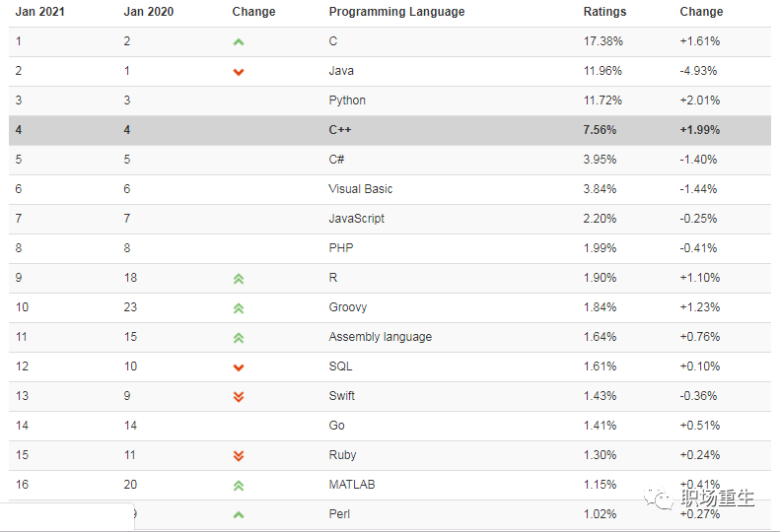Screen dimensions: 780x532
Task: Click the WeChat logo in the watermark
Action: (661, 499)
